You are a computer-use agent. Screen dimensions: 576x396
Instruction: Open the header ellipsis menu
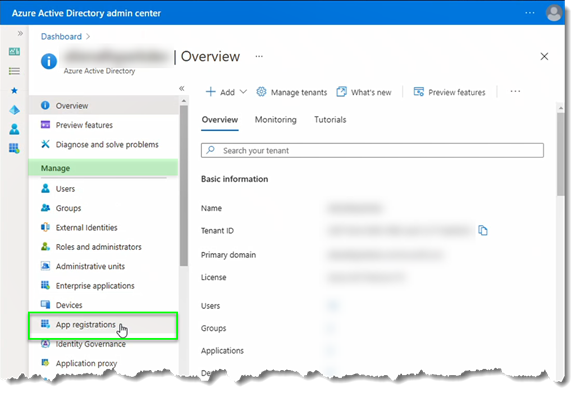(530, 13)
